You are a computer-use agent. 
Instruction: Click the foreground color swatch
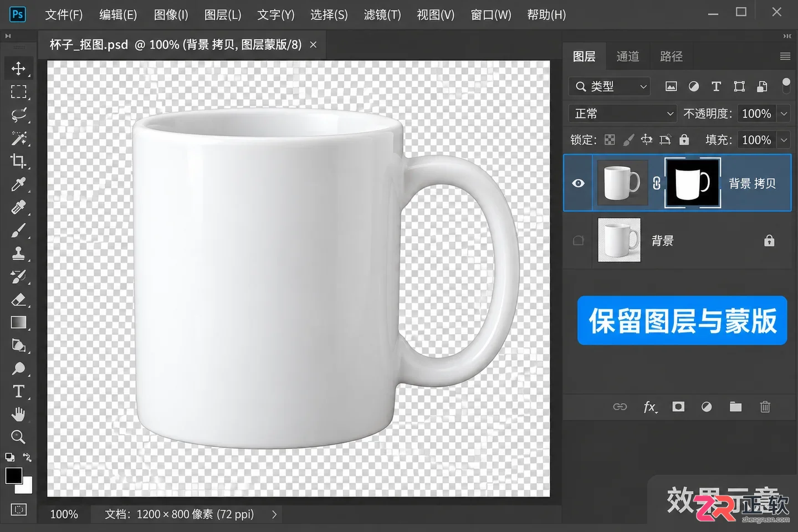(14, 476)
